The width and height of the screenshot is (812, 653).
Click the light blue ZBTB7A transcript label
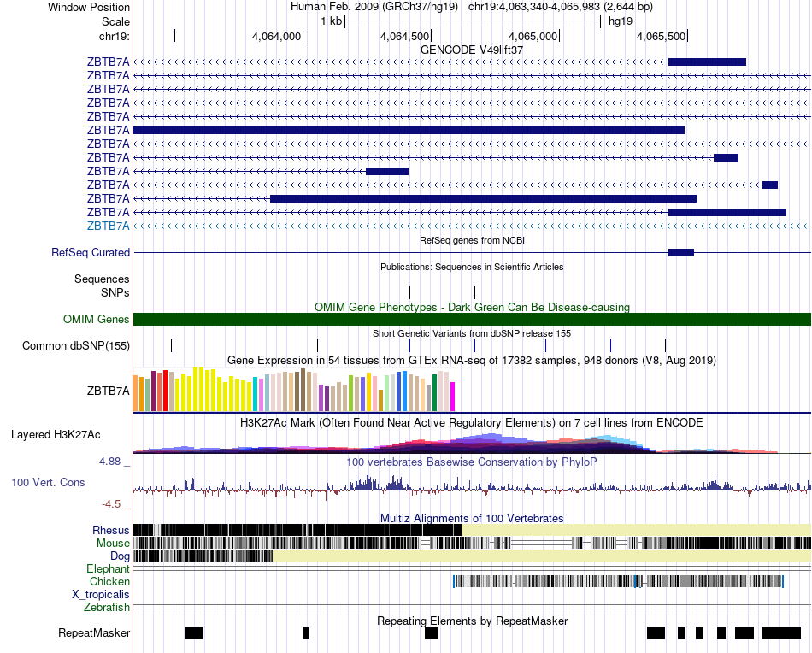coord(108,226)
